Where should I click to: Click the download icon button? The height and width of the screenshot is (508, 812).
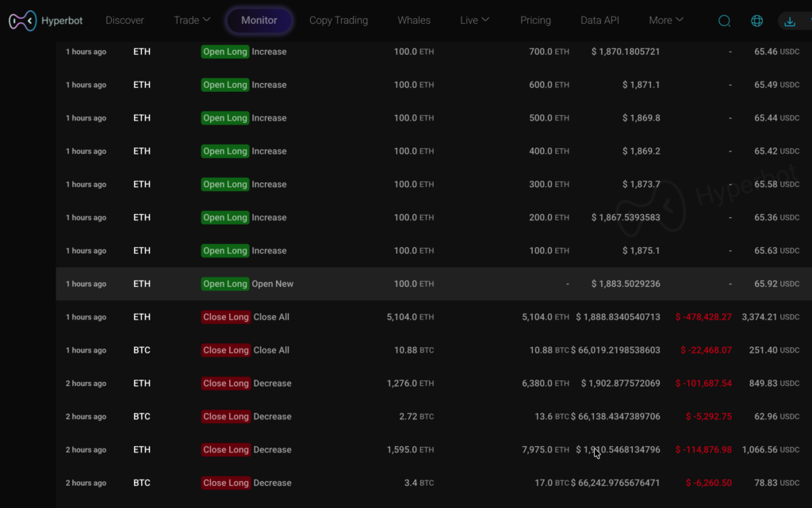790,21
